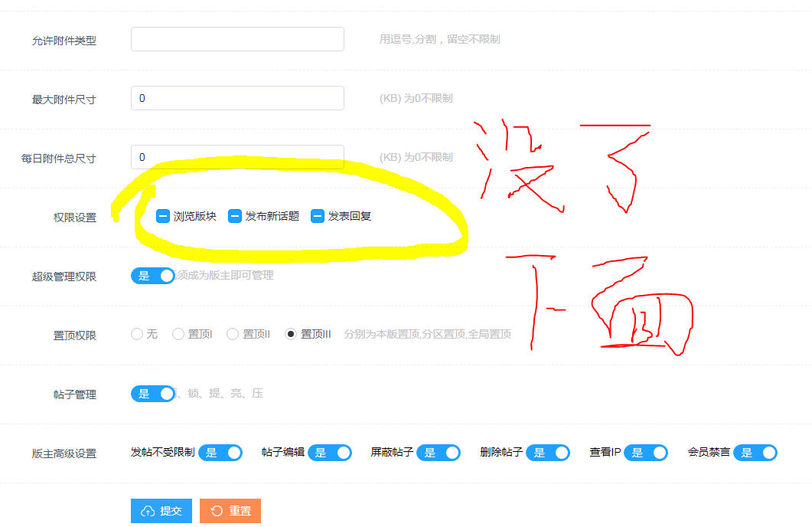Viewport: 812px width, 527px height.
Task: Click the 提交 submit button
Action: click(161, 511)
